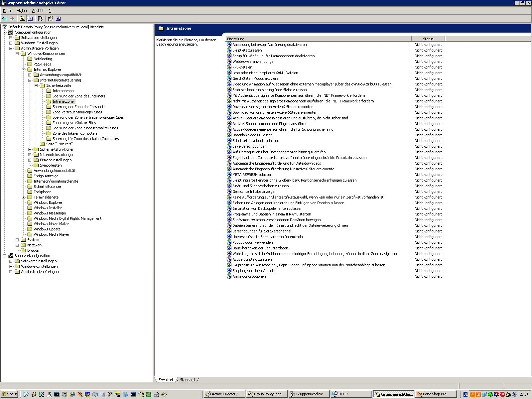
Task: Click the Computerkonfiguration computer icon
Action: point(11,32)
